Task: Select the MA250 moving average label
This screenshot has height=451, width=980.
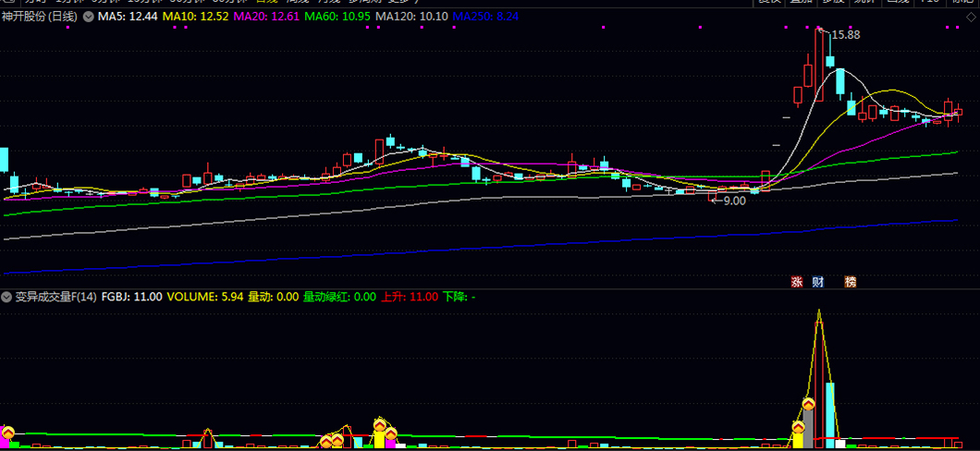Action: 486,18
